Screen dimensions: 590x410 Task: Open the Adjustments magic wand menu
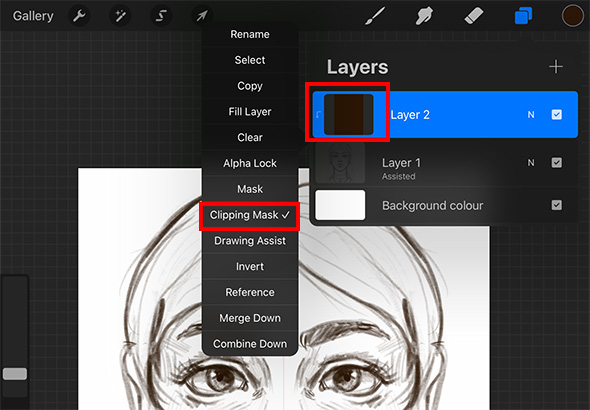120,16
